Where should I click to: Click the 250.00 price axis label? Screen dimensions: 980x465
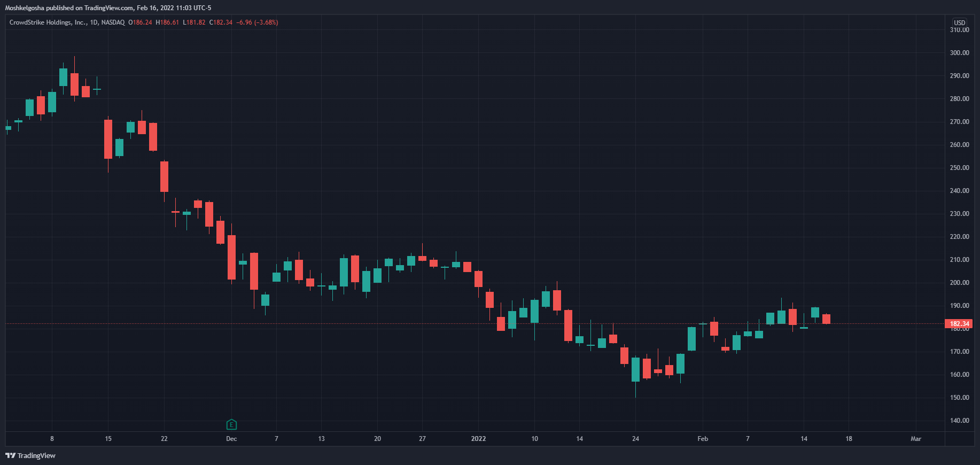click(959, 168)
